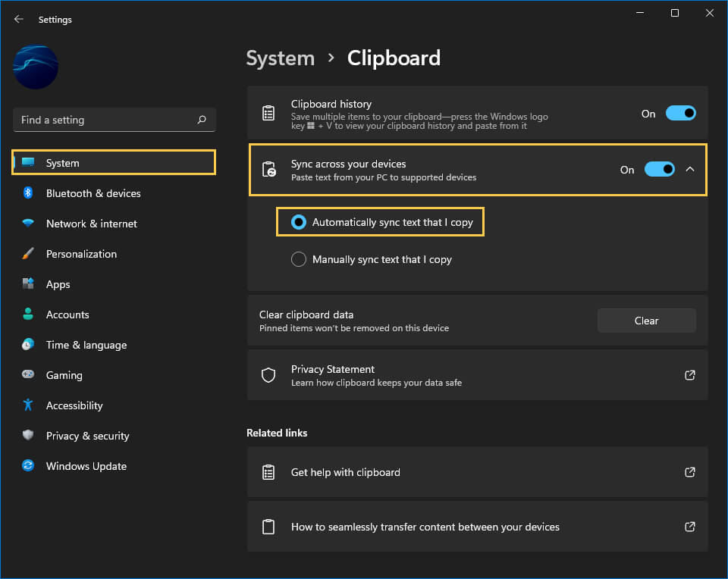The image size is (728, 579).
Task: Click the Clipboard history list icon
Action: pyautogui.click(x=268, y=113)
